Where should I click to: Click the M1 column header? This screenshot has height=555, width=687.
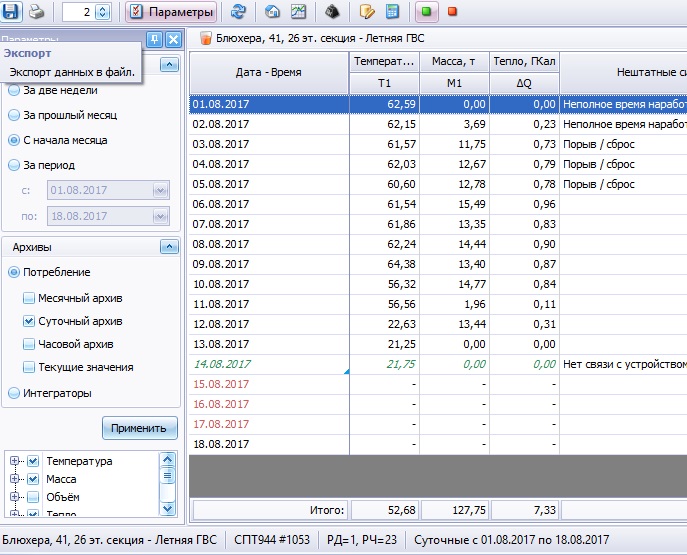[x=454, y=83]
